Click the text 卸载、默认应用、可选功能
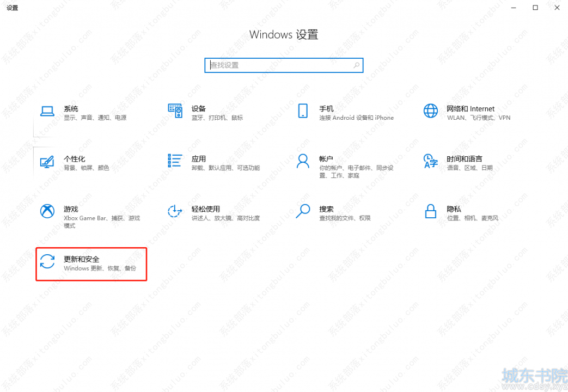568x392 pixels. (225, 168)
